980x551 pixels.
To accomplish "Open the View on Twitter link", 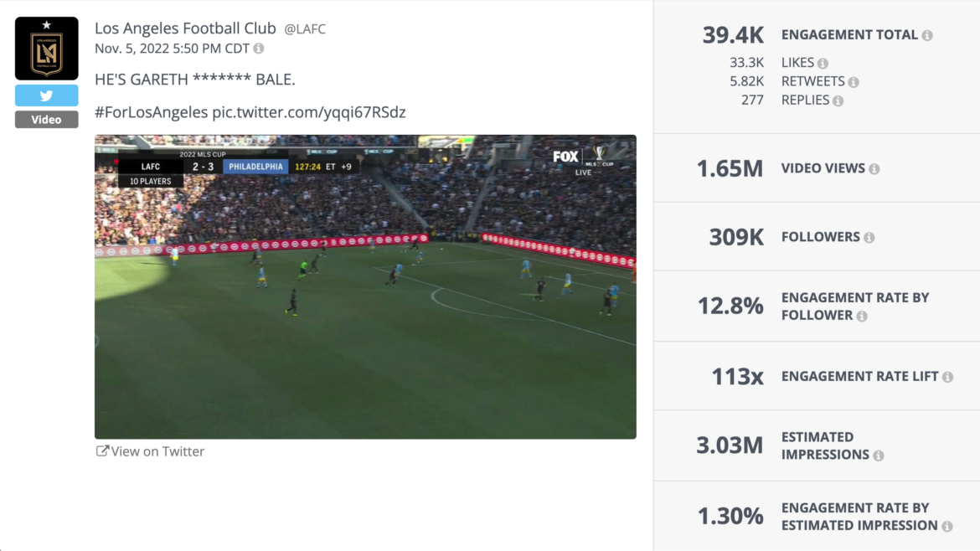I will point(151,451).
